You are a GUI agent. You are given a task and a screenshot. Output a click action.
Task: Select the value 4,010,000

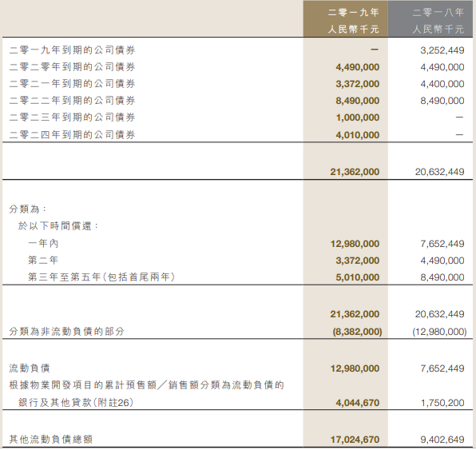357,135
